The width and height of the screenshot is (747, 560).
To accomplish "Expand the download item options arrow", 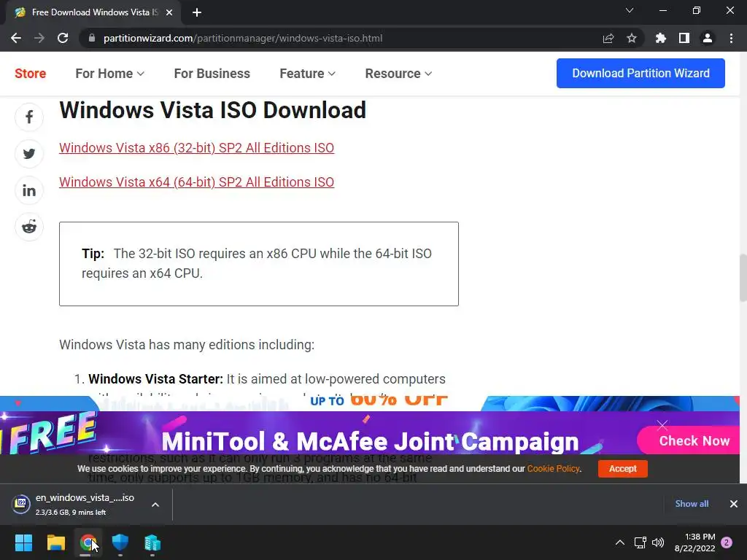I will click(155, 505).
